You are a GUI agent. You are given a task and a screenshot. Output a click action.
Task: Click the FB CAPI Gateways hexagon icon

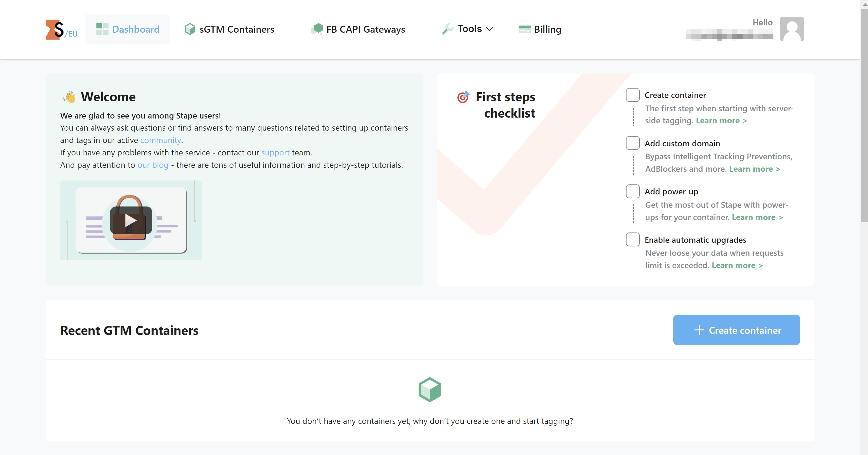(317, 29)
